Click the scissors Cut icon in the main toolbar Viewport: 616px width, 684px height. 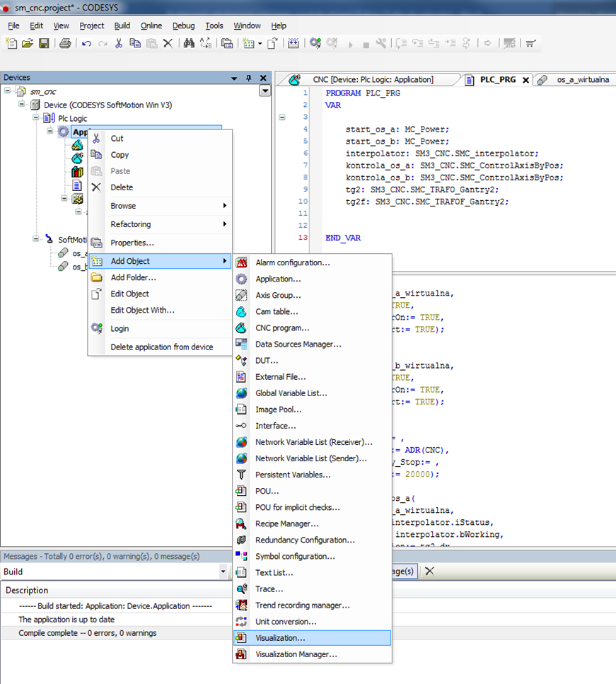[119, 43]
